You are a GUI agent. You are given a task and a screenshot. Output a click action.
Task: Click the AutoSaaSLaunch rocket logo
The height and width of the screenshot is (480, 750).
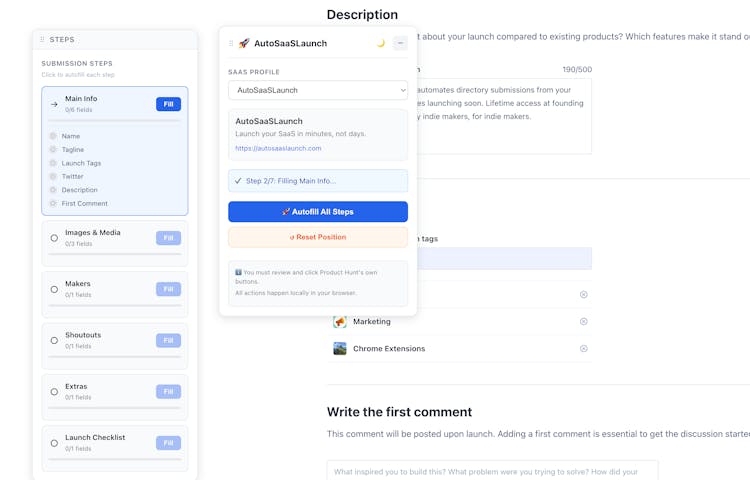point(244,43)
